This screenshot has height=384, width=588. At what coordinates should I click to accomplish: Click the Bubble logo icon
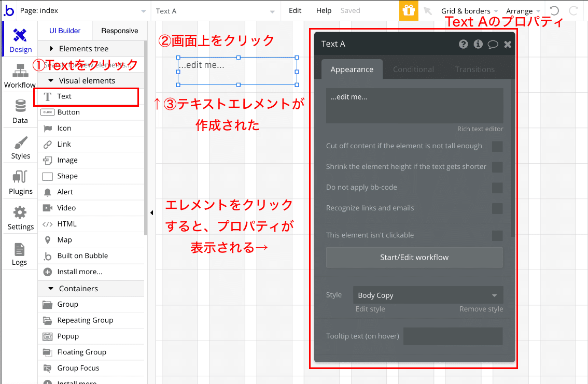[9, 11]
